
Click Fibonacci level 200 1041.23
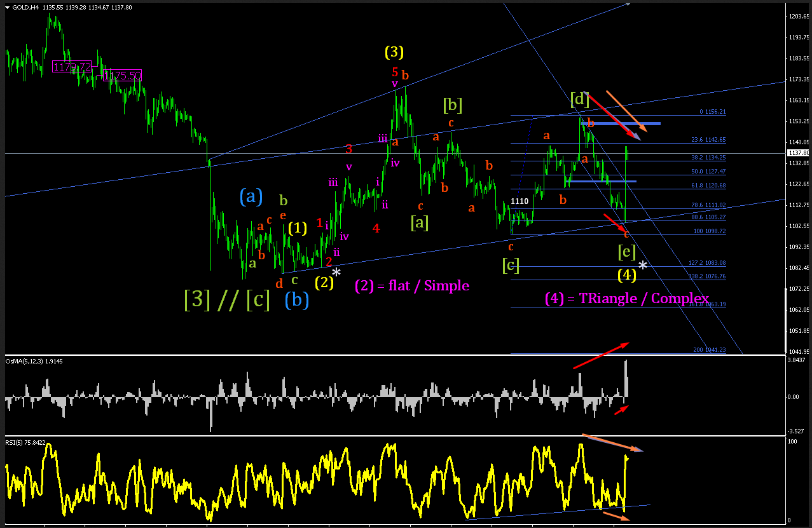(710, 350)
